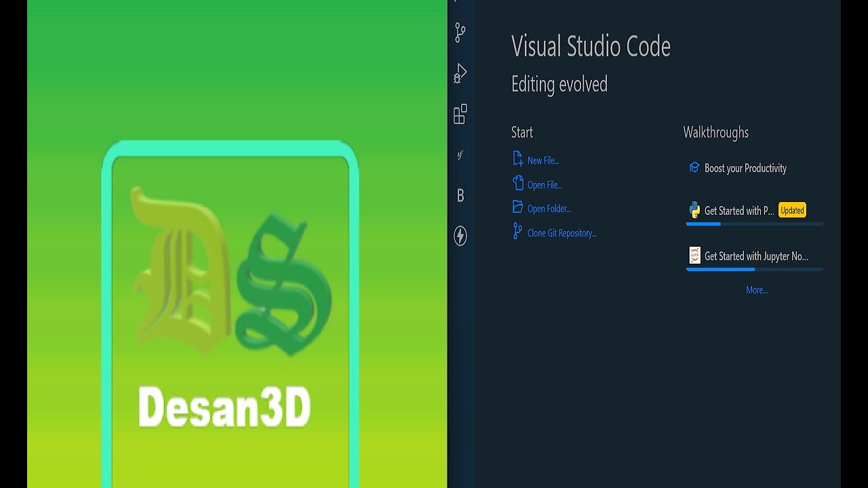This screenshot has width=868, height=488.
Task: Open the Extensions view in activity bar
Action: point(460,114)
